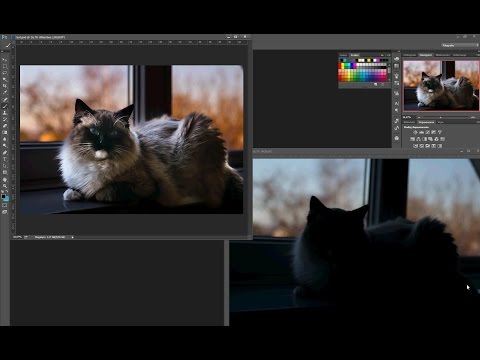Add a Brightness/Contrast adjustment
The width and height of the screenshot is (480, 360).
pos(415,132)
